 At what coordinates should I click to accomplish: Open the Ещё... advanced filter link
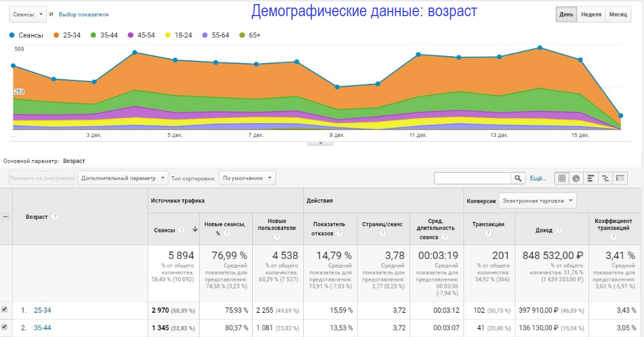pos(538,178)
